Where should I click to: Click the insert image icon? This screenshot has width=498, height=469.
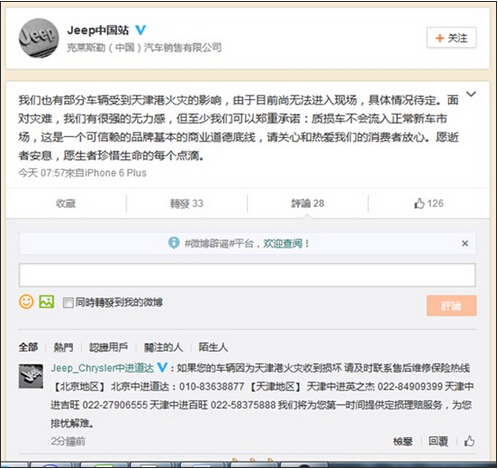[x=46, y=302]
